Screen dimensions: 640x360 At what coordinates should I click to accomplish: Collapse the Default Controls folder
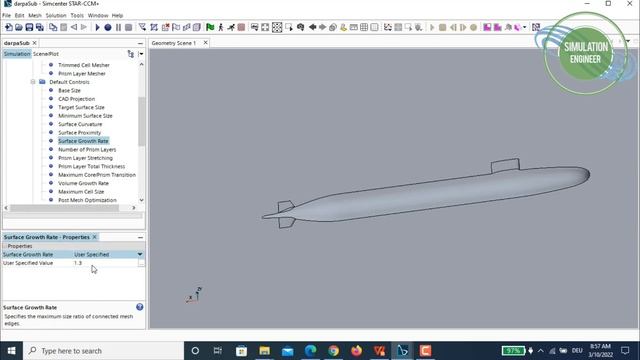click(x=33, y=82)
